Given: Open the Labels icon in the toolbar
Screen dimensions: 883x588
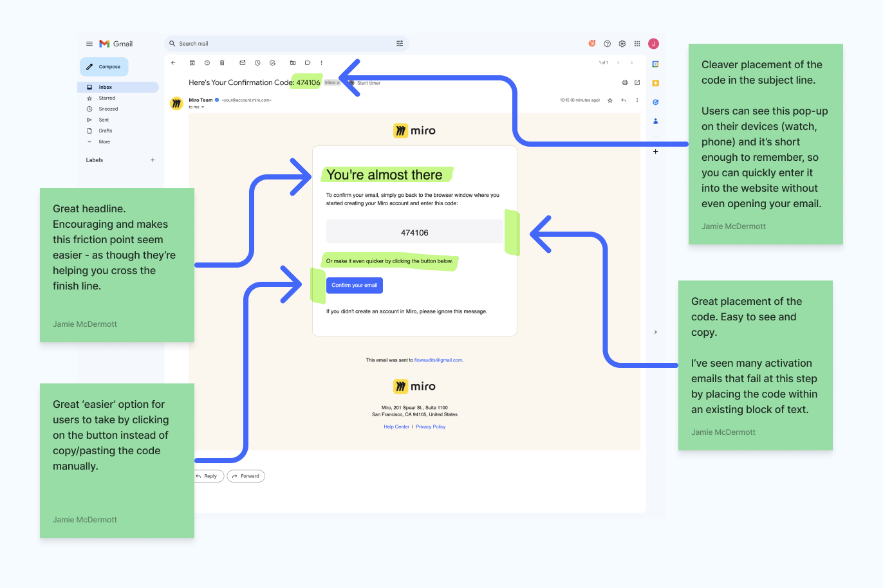Looking at the screenshot, I should (x=308, y=62).
